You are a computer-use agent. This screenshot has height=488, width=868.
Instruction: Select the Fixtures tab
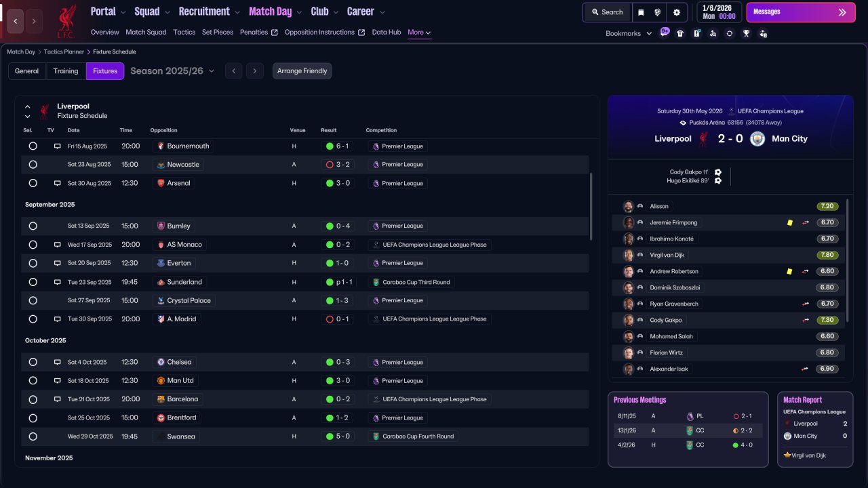click(105, 71)
